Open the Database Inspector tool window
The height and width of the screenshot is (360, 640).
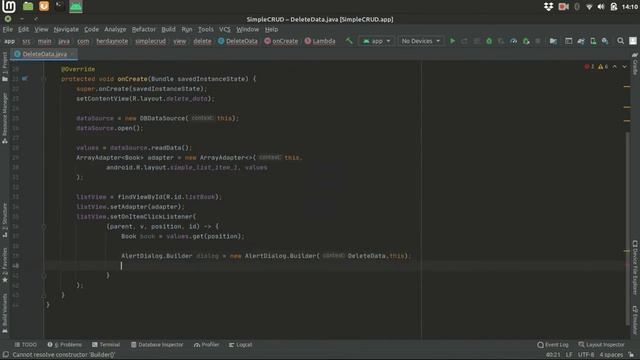pyautogui.click(x=157, y=345)
